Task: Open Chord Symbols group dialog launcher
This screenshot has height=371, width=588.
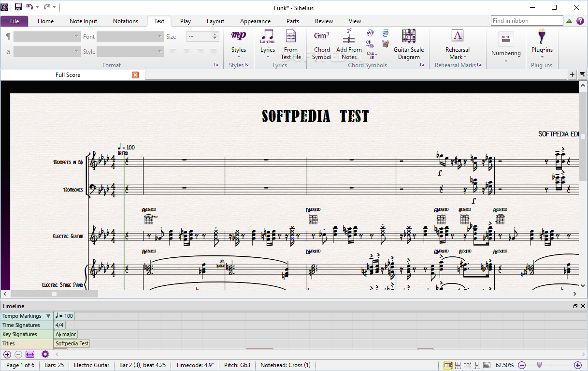Action: [x=422, y=65]
